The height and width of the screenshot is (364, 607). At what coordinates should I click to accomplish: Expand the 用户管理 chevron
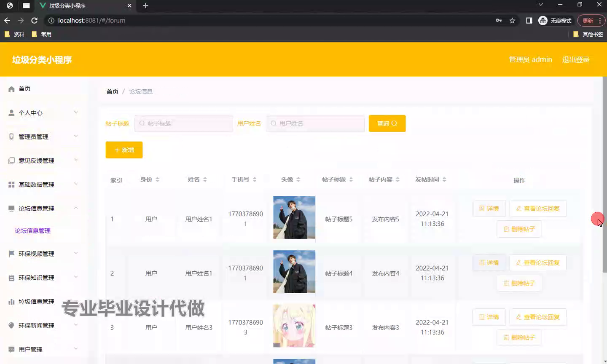tap(76, 349)
